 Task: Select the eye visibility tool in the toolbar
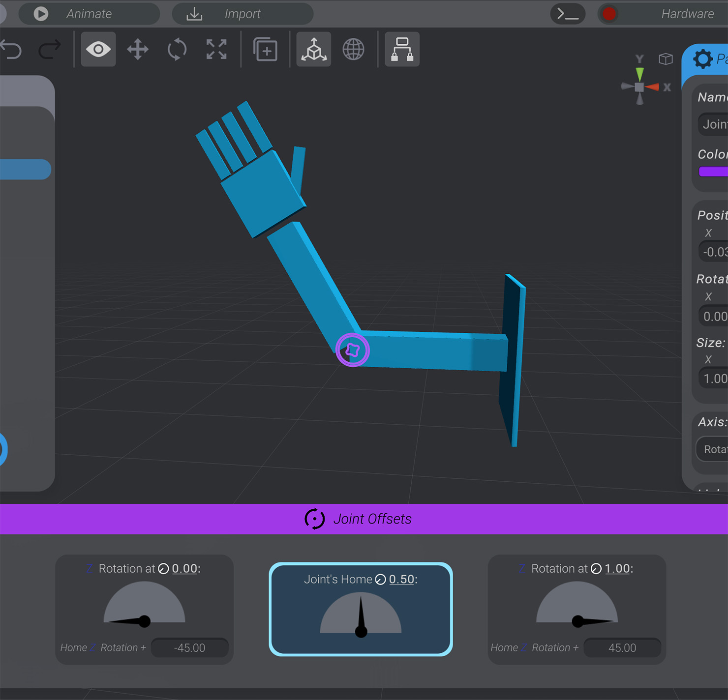98,49
